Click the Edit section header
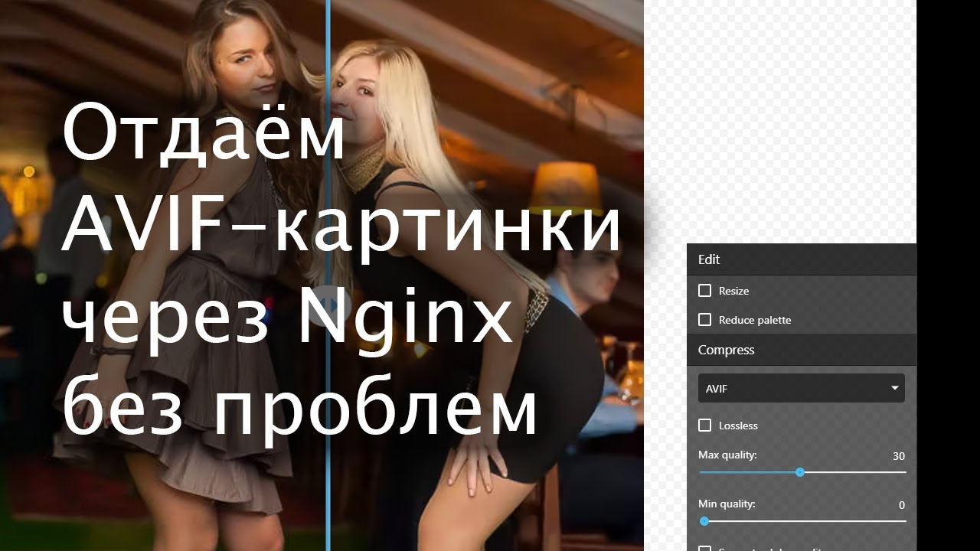980x551 pixels. point(802,259)
